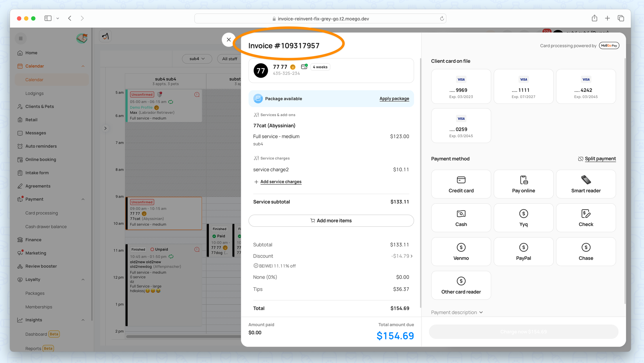Open sub4 location dropdown

pyautogui.click(x=197, y=59)
